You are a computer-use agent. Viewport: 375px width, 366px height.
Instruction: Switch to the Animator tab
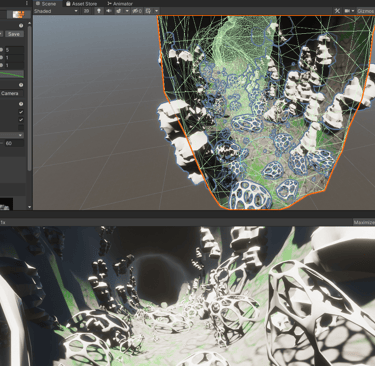pyautogui.click(x=120, y=4)
